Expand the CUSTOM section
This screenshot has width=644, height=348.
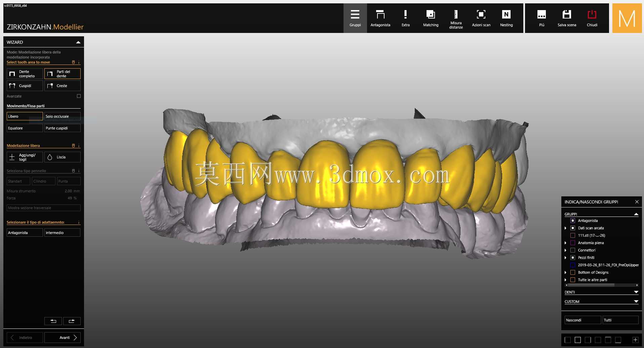click(x=636, y=302)
